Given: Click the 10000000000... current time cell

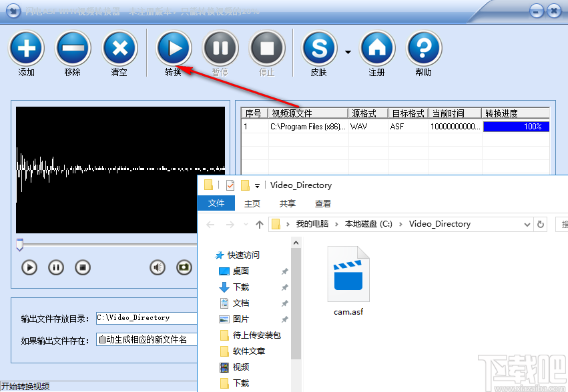Looking at the screenshot, I should [455, 127].
